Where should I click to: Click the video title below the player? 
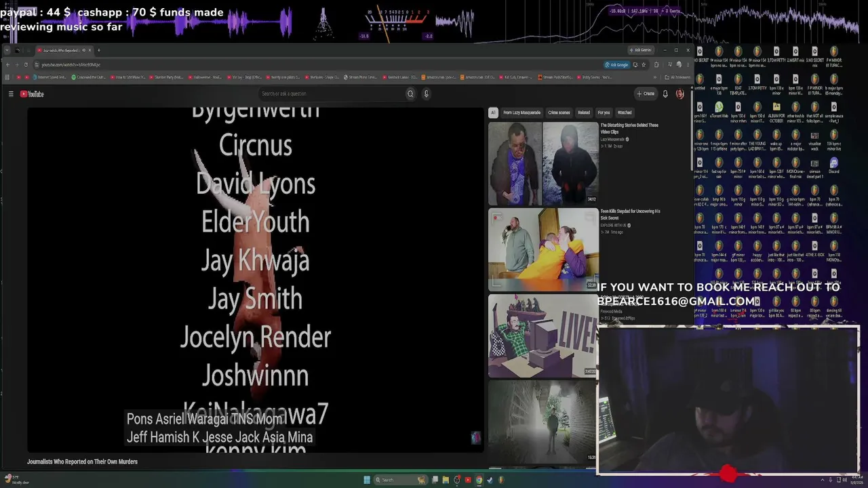pyautogui.click(x=82, y=462)
